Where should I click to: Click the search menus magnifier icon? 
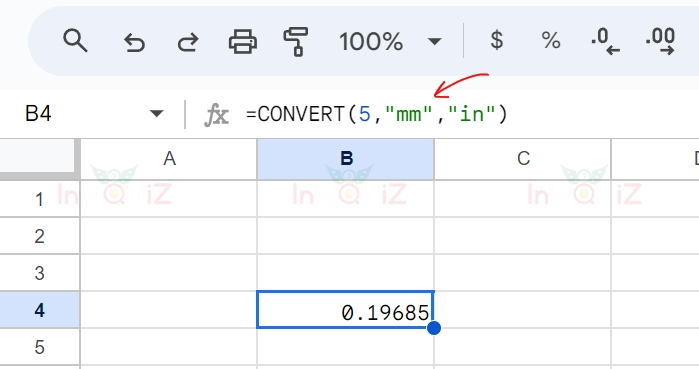[x=75, y=41]
